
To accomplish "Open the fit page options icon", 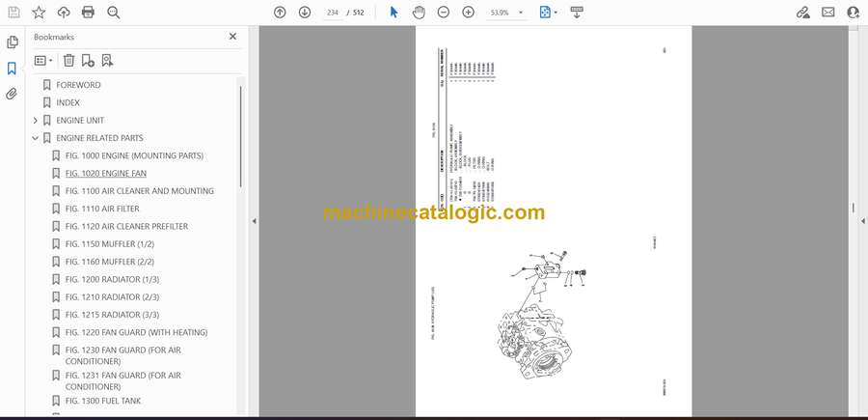I will tap(548, 13).
